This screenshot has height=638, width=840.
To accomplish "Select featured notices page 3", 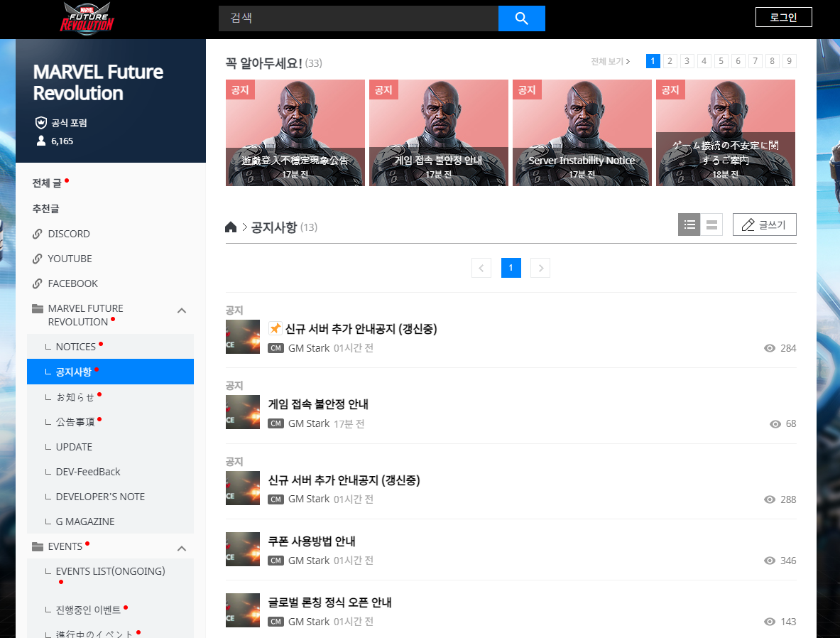I will (687, 61).
